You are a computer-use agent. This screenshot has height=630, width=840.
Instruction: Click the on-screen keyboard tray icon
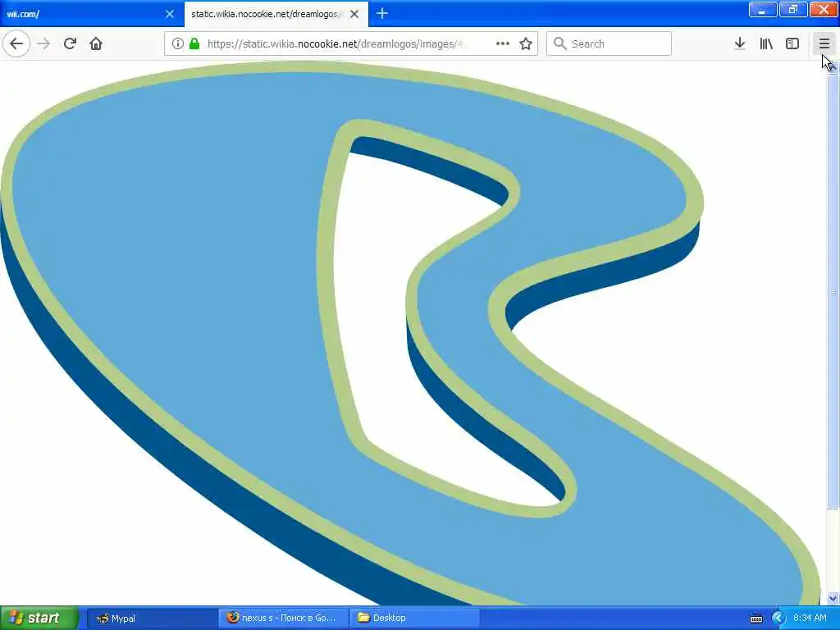756,619
